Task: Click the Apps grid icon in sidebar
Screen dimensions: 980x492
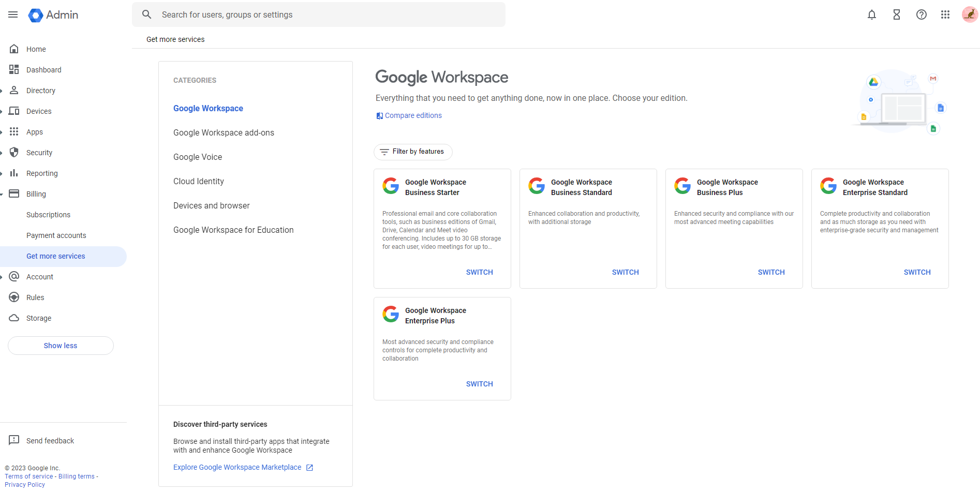Action: tap(14, 131)
